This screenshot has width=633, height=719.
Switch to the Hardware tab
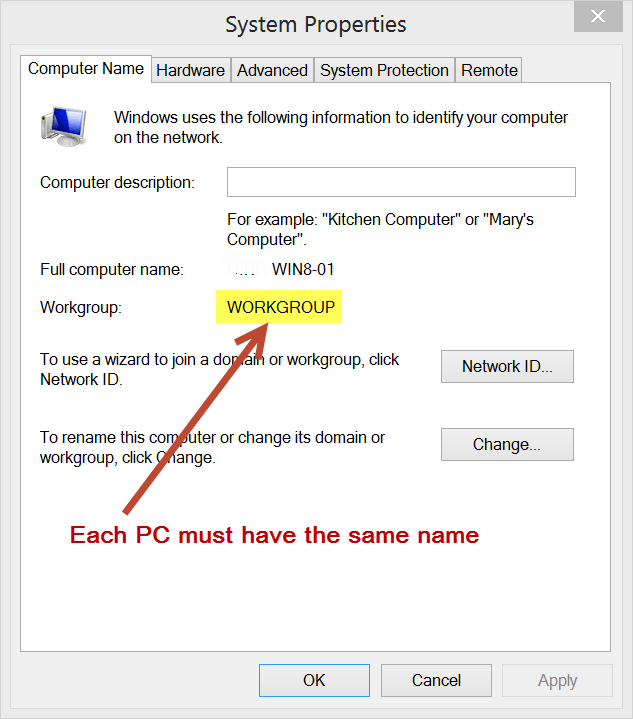point(190,70)
